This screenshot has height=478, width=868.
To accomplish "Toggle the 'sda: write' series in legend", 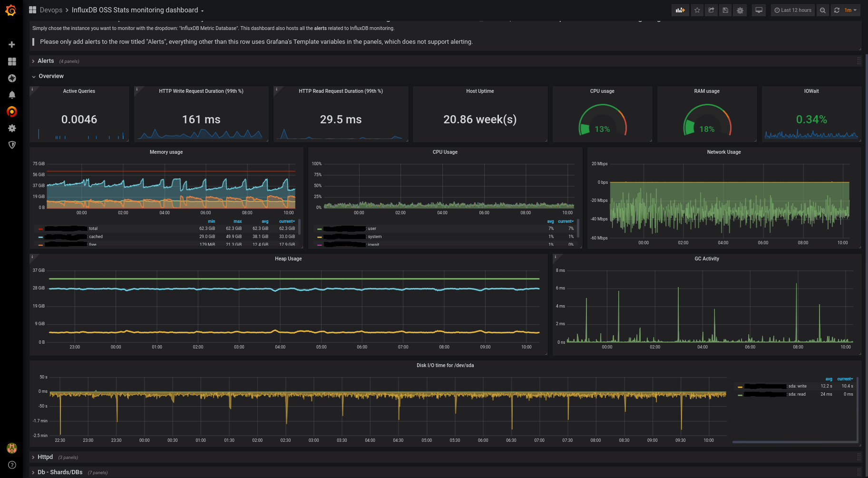I will 797,386.
